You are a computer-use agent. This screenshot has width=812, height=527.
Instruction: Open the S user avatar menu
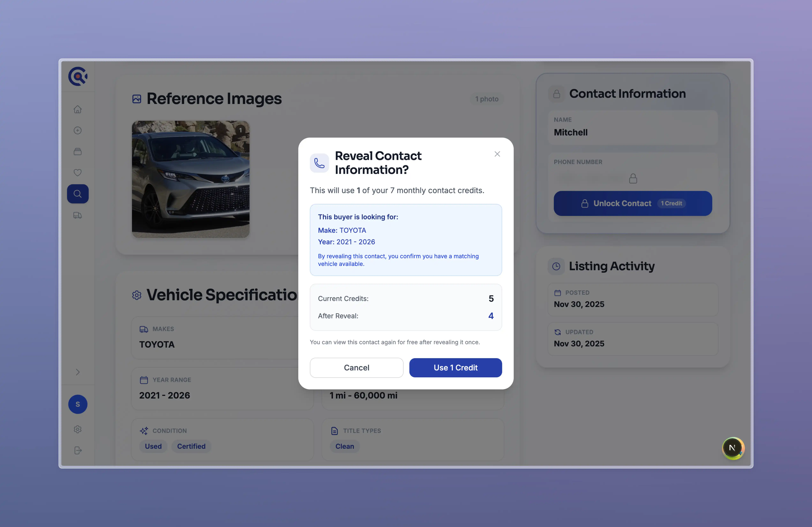tap(78, 404)
